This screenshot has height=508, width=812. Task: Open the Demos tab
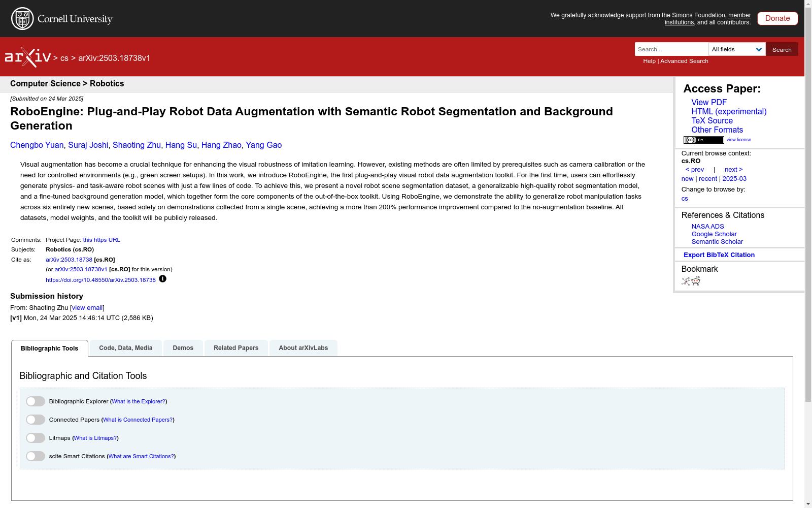pyautogui.click(x=183, y=348)
